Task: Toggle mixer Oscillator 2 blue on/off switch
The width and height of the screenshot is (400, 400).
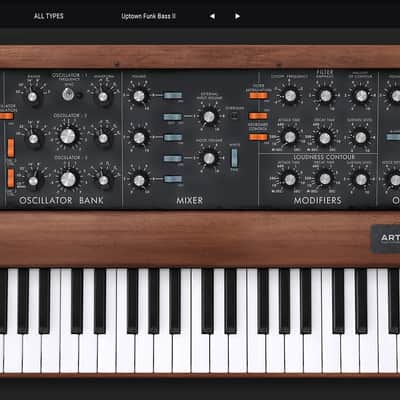Action: tap(173, 138)
